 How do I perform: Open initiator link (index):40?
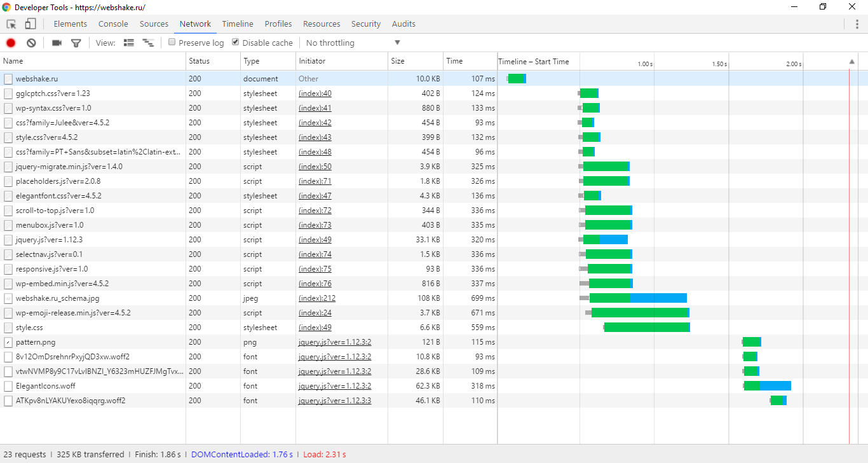[315, 93]
